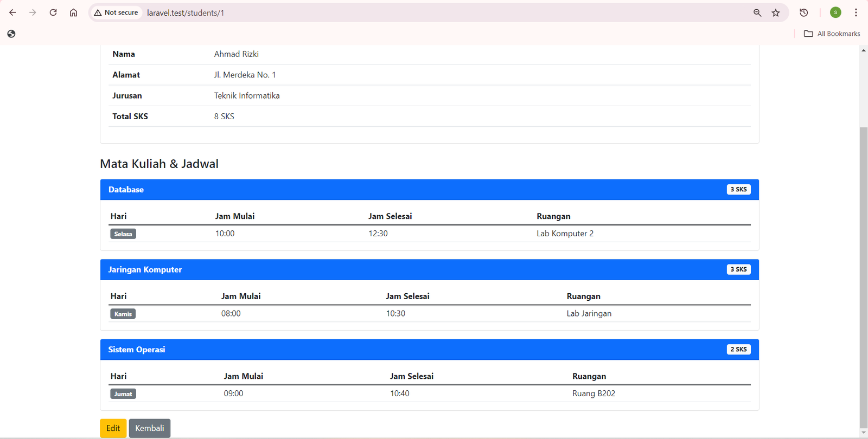Click the Not secure warning badge
Viewport: 868px width, 439px height.
click(116, 12)
